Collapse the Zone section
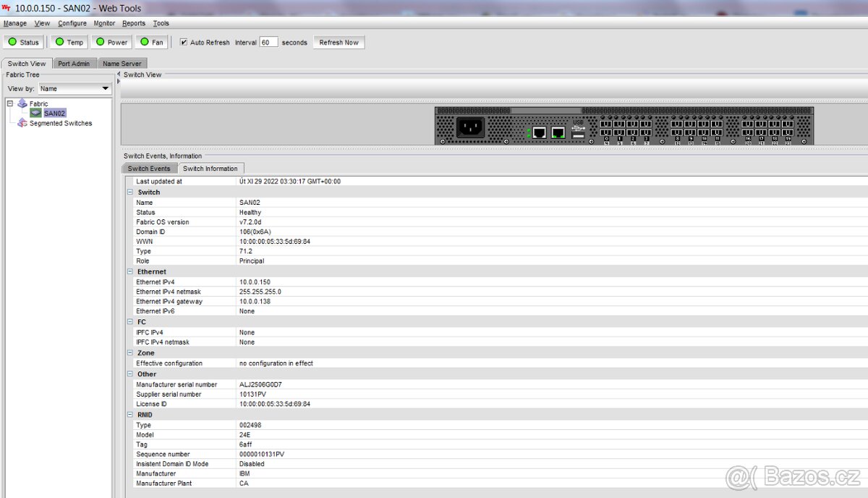This screenshot has width=868, height=498. pos(130,353)
